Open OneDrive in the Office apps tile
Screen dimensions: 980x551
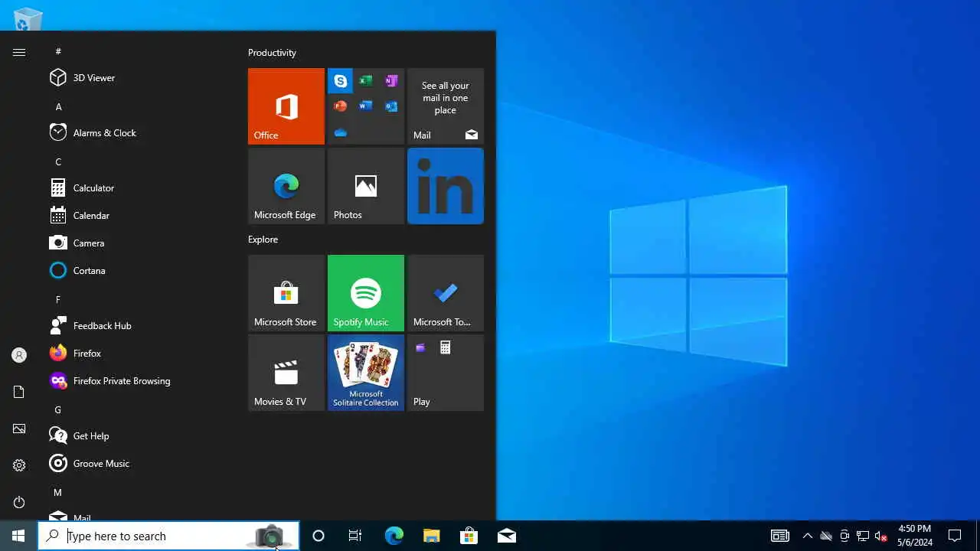[x=341, y=132]
